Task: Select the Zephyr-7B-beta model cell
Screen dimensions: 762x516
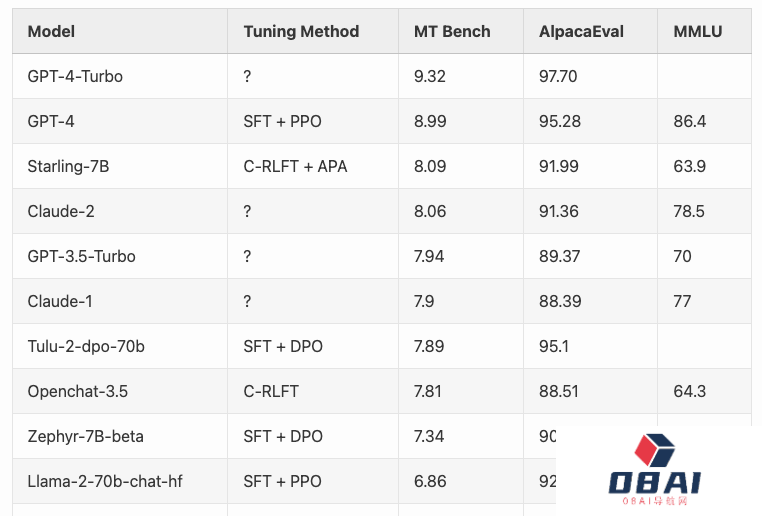Action: click(85, 436)
